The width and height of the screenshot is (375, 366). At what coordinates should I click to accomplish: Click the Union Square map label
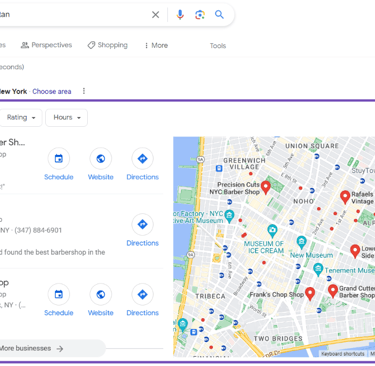[312, 146]
